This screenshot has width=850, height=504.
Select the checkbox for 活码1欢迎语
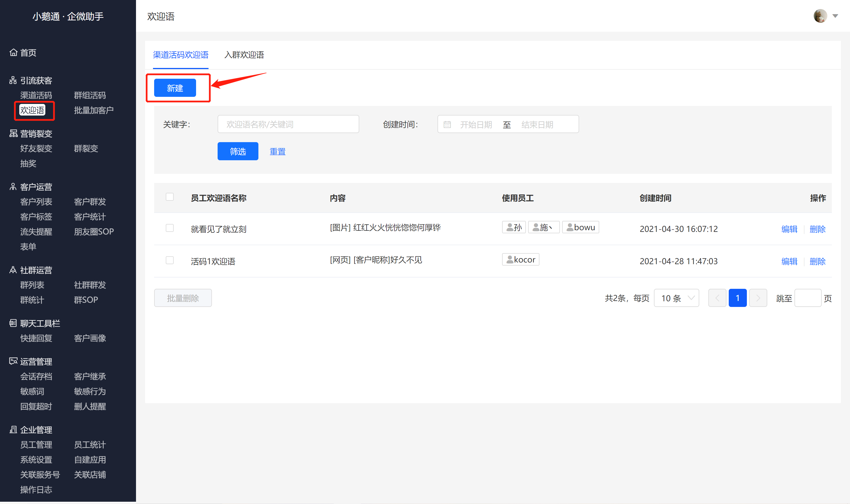[170, 260]
